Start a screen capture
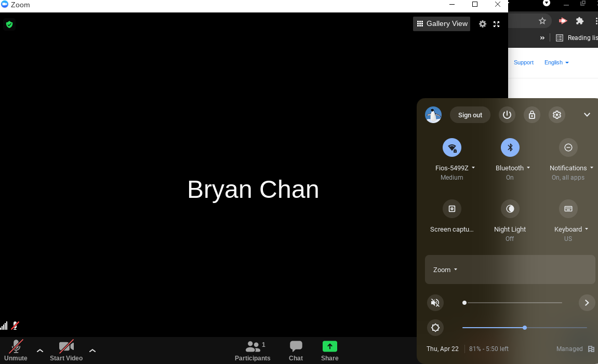Viewport: 598px width, 364px height. pos(452,209)
